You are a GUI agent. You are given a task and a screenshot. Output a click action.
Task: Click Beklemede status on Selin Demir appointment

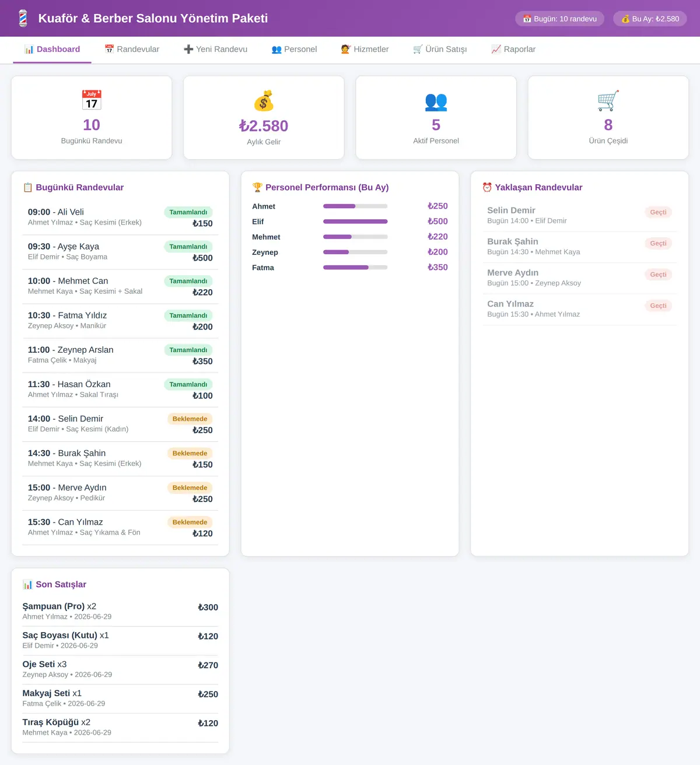pos(190,419)
